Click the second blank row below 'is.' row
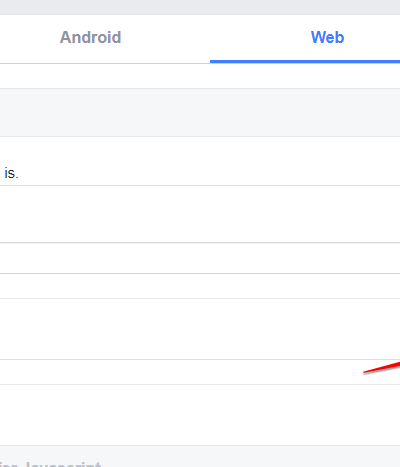 click(200, 258)
